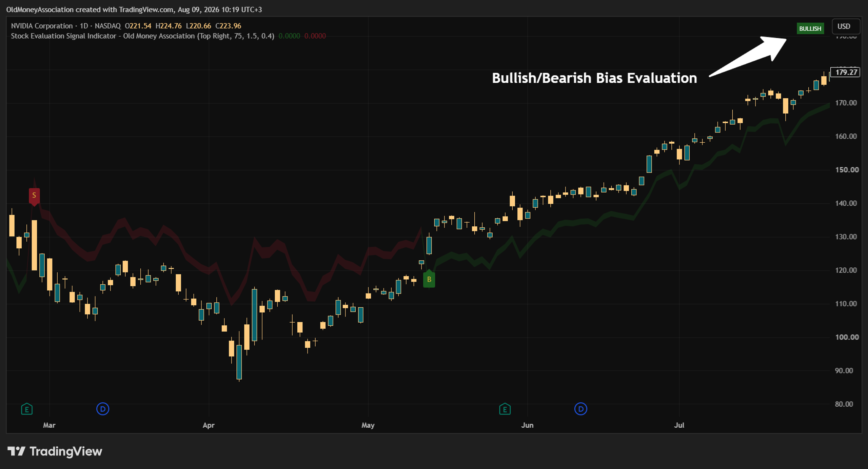Click the 120.00 price axis label
Image resolution: width=868 pixels, height=469 pixels.
[x=846, y=270]
